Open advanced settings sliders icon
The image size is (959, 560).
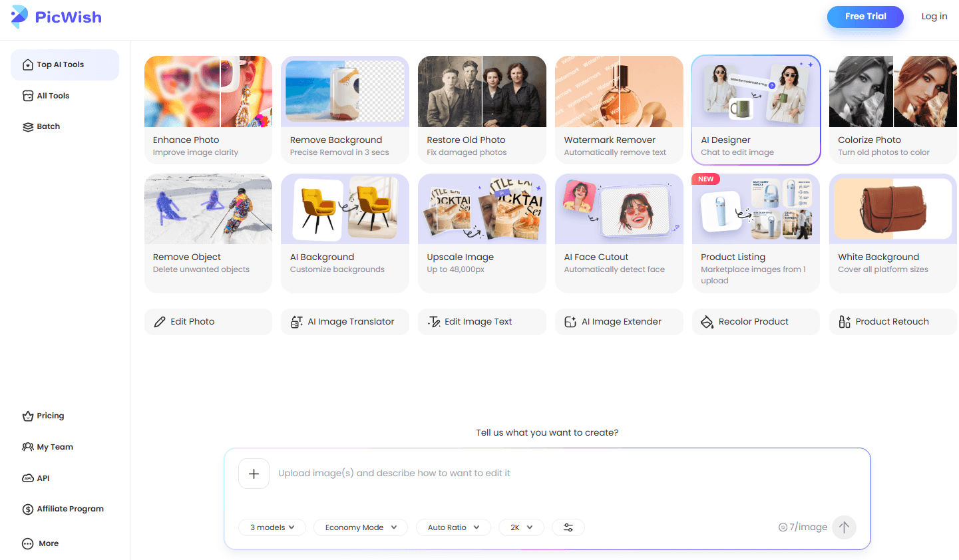(x=568, y=527)
